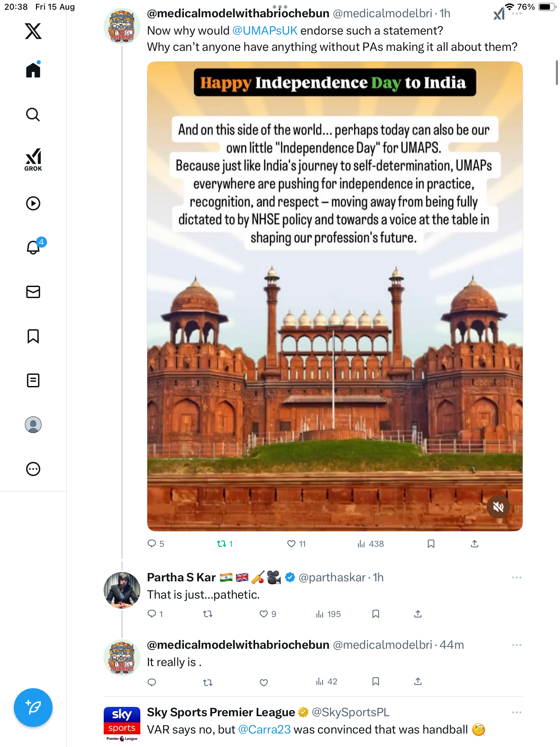Open notifications bell with 4 badge
Viewport: 560px width, 747px height.
[34, 247]
